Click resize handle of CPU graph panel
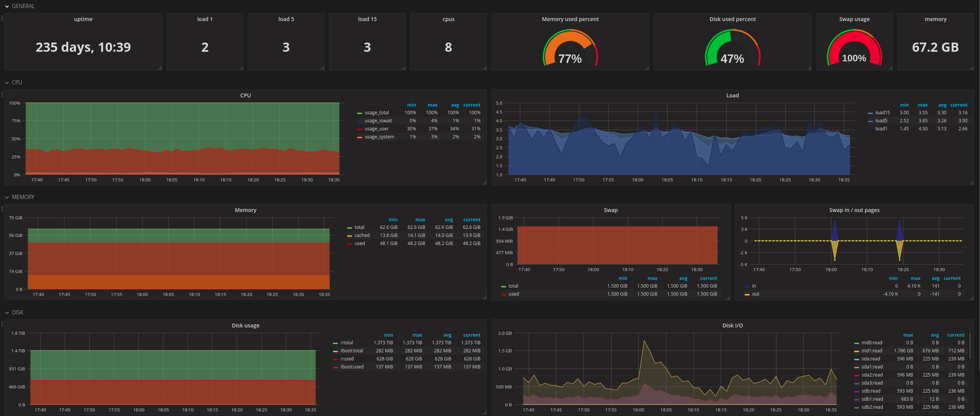Viewport: 980px width, 416px height. point(485,183)
